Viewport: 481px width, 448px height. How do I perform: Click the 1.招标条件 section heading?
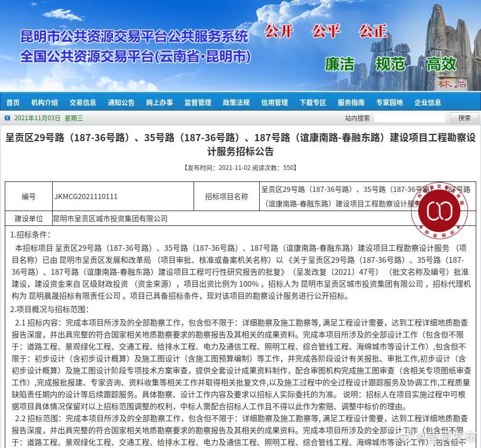pos(30,235)
